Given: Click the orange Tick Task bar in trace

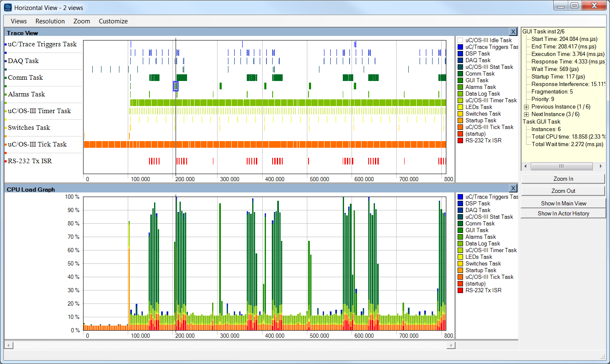Looking at the screenshot, I should (x=265, y=144).
